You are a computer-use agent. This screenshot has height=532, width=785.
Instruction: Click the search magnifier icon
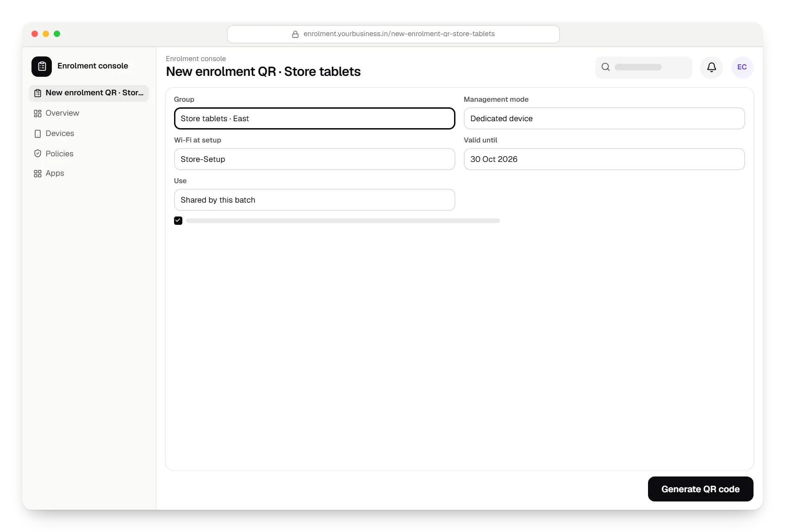(605, 67)
